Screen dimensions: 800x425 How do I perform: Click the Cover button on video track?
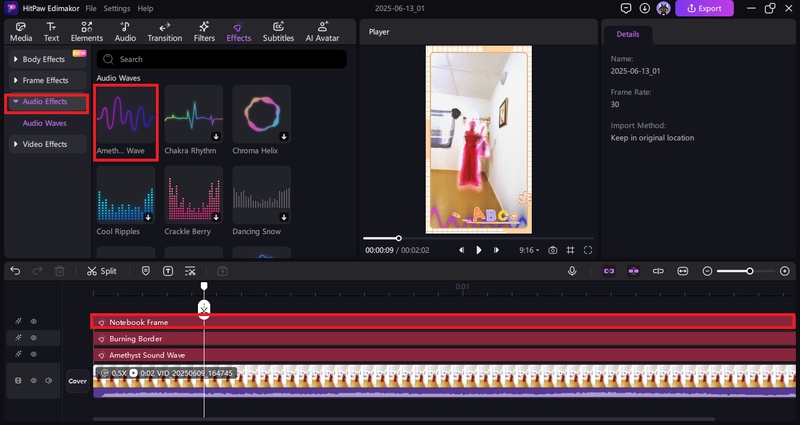77,381
